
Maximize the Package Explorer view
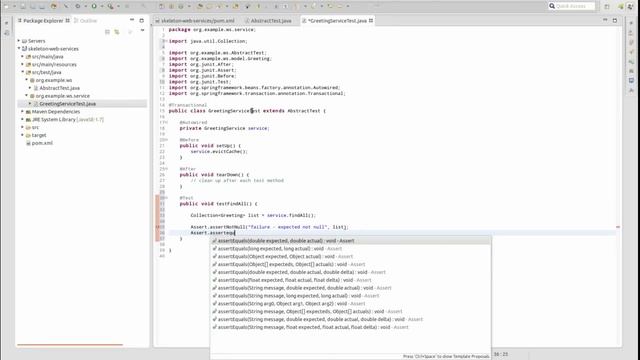[x=142, y=20]
